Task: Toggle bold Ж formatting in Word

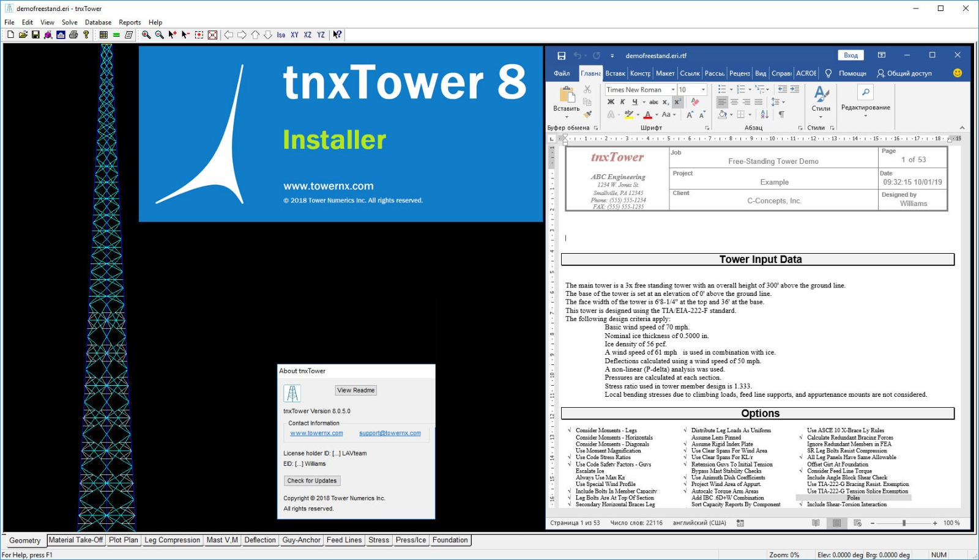Action: coord(611,102)
